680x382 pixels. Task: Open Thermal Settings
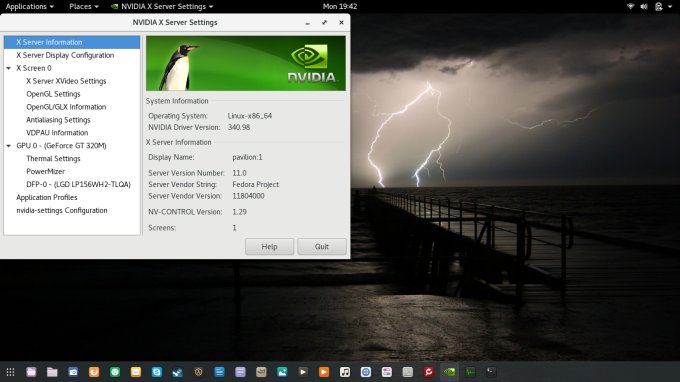(x=53, y=159)
